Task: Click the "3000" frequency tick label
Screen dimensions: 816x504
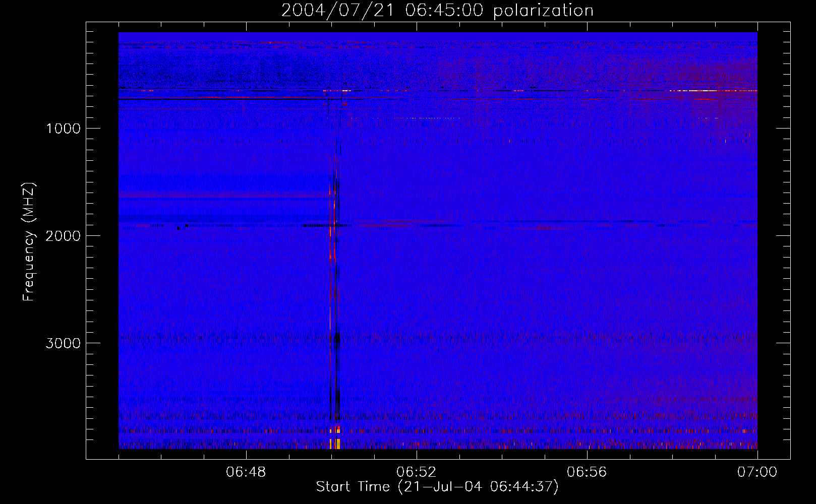Action: 63,343
